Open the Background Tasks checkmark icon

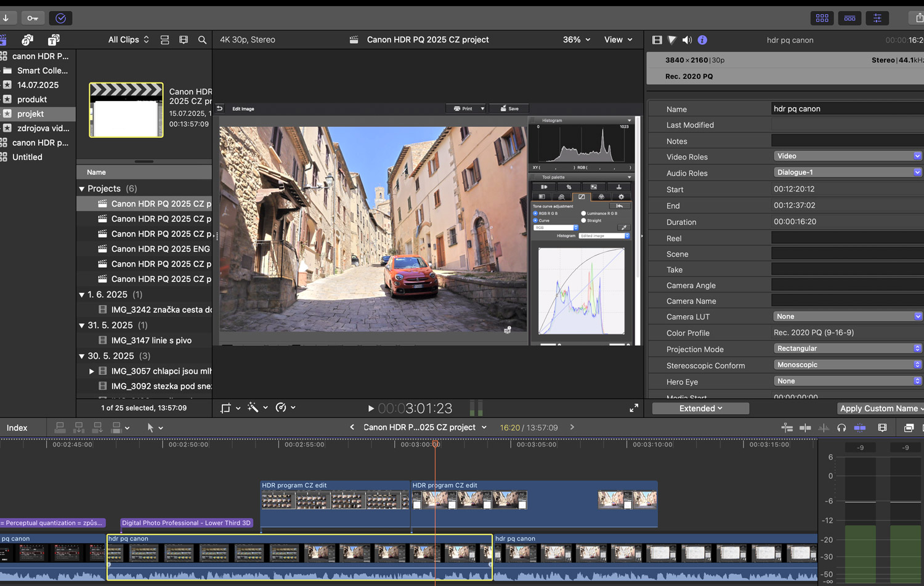click(60, 18)
